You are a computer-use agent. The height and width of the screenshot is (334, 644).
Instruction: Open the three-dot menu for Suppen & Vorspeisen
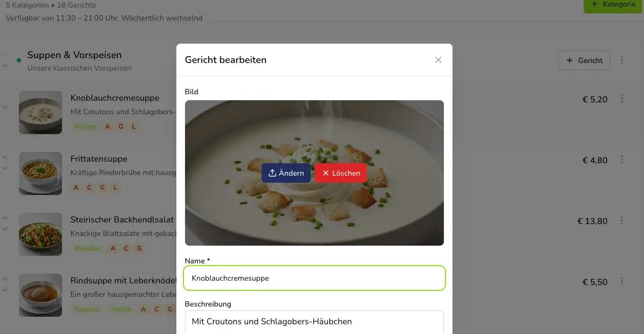[622, 60]
